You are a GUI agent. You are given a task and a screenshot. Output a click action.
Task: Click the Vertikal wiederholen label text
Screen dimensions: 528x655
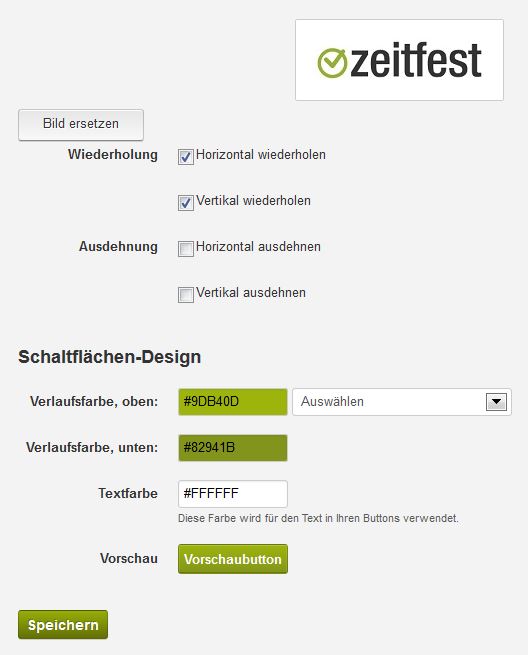pyautogui.click(x=253, y=201)
